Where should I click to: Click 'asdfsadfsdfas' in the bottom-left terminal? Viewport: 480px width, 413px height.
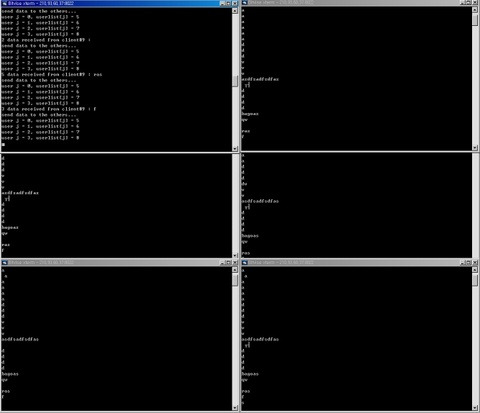[x=20, y=339]
